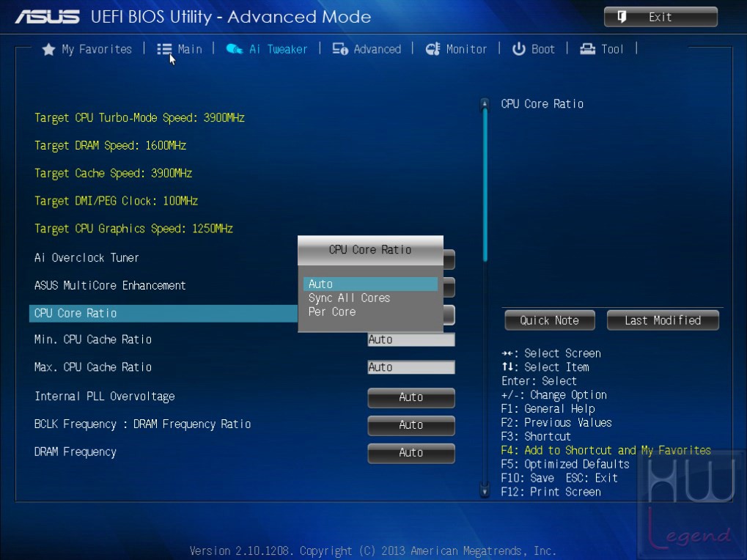Click the Exit door icon

click(622, 17)
